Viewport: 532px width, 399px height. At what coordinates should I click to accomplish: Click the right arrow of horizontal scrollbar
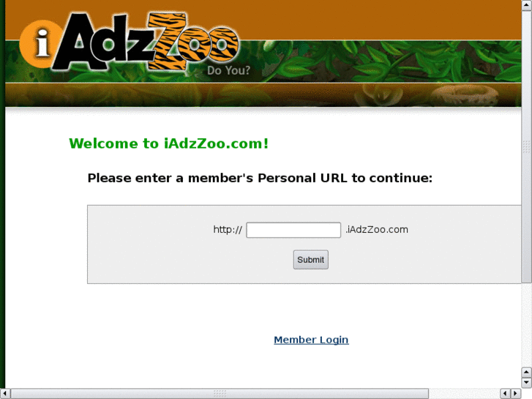pos(515,394)
